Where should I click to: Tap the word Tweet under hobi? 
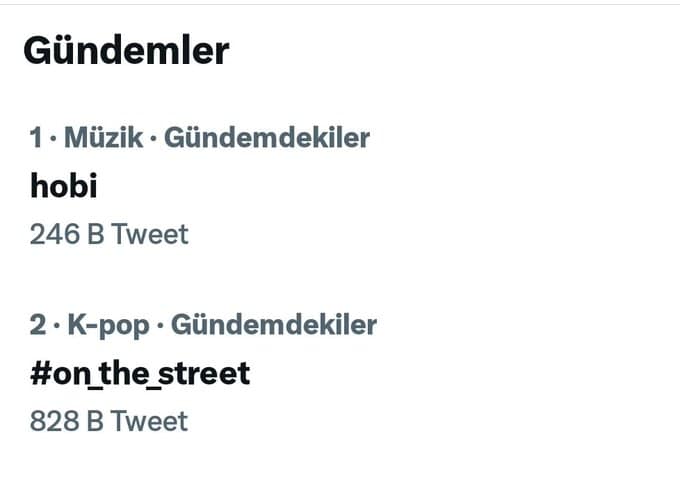pos(150,234)
